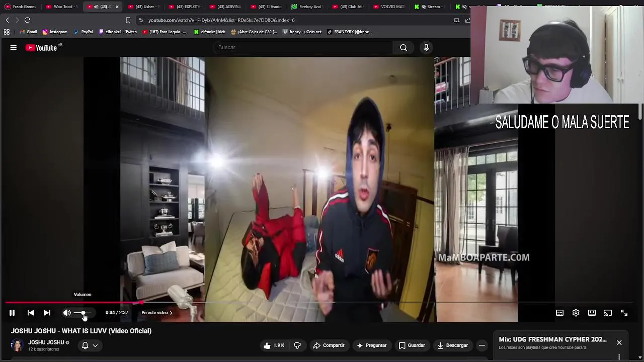Viewport: 644px width, 362px height.
Task: Switch to the 'Fireboy And' tab
Action: pos(308,7)
